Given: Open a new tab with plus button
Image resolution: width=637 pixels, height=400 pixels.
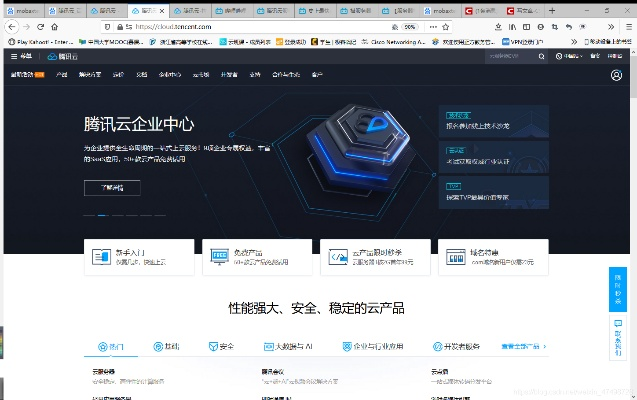Looking at the screenshot, I should click(x=552, y=11).
